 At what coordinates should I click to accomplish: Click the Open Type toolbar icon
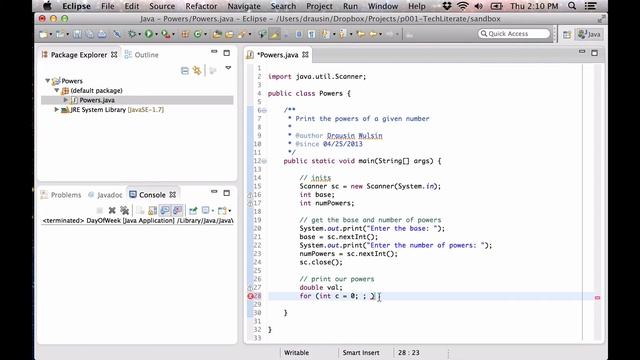pos(217,34)
